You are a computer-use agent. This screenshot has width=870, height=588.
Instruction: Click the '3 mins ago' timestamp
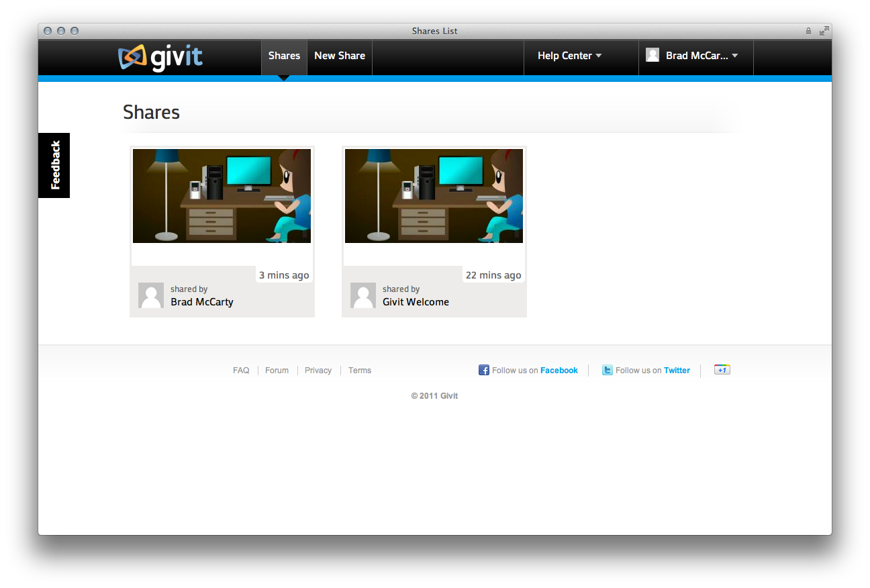[x=284, y=275]
